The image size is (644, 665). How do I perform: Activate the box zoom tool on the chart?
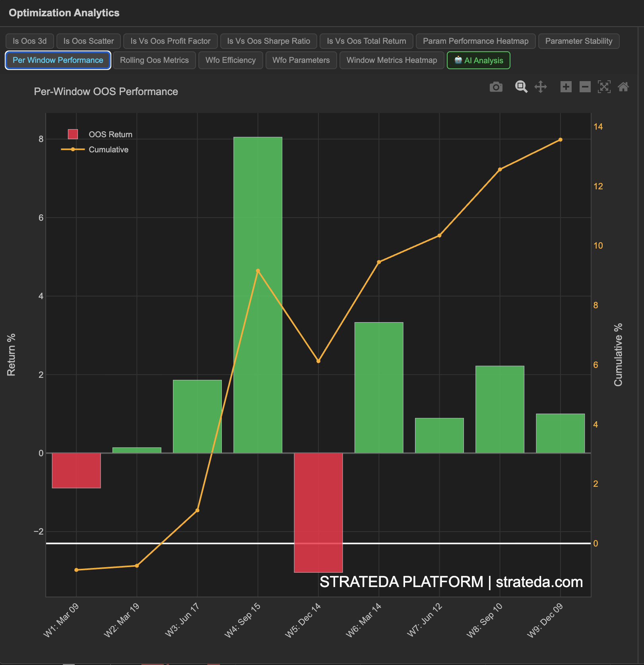point(521,87)
